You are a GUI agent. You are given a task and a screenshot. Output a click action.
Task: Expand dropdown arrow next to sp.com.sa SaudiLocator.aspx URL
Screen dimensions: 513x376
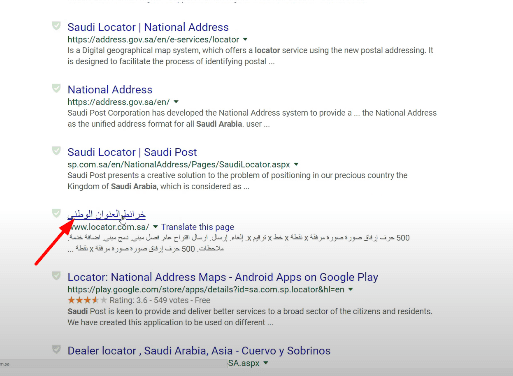tap(296, 164)
